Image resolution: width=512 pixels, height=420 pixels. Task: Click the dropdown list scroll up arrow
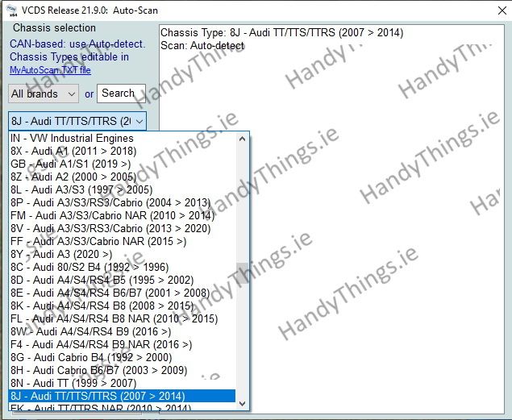[242, 139]
